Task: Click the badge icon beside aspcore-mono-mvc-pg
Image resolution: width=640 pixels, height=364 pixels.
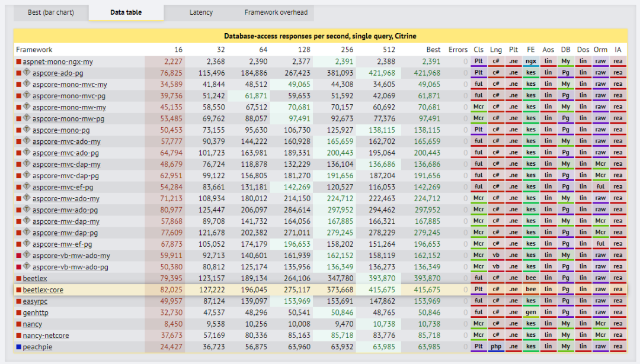Action: click(27, 95)
